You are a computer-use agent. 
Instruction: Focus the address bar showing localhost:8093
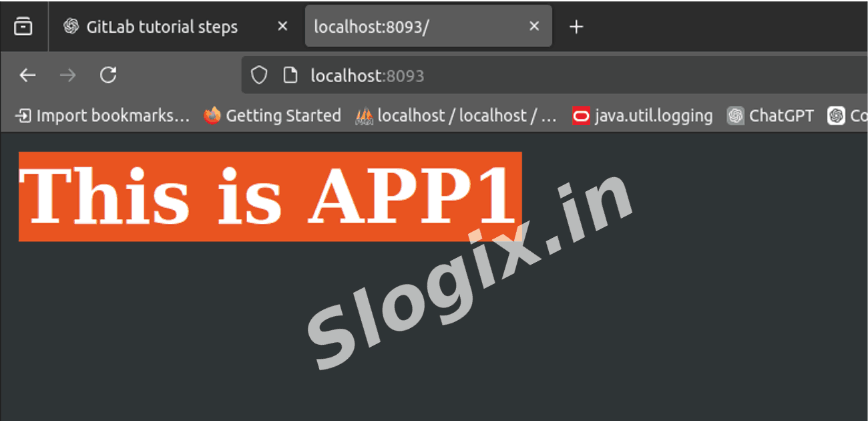[x=534, y=76]
